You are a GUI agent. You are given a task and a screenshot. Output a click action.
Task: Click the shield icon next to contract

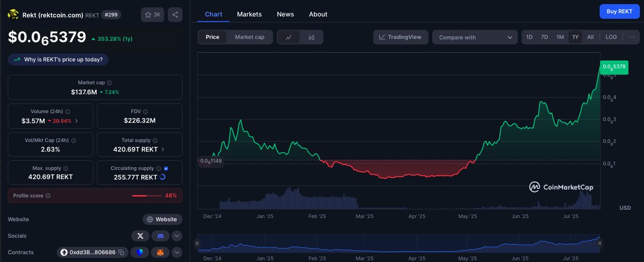point(140,252)
